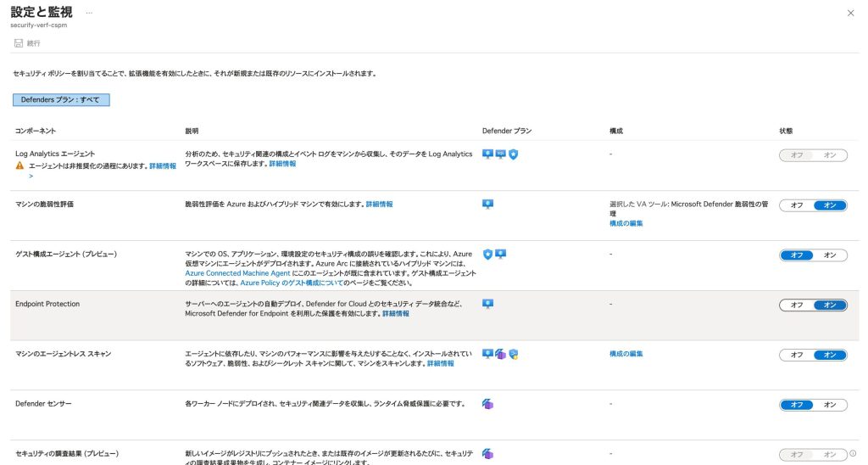This screenshot has width=868, height=465.
Task: Click the 状態 column header
Action: pyautogui.click(x=786, y=131)
